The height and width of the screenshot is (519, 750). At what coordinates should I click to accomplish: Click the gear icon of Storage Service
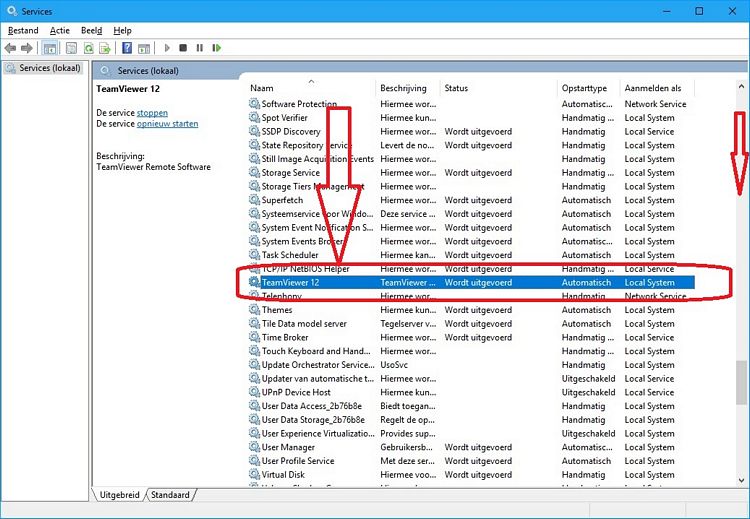254,172
